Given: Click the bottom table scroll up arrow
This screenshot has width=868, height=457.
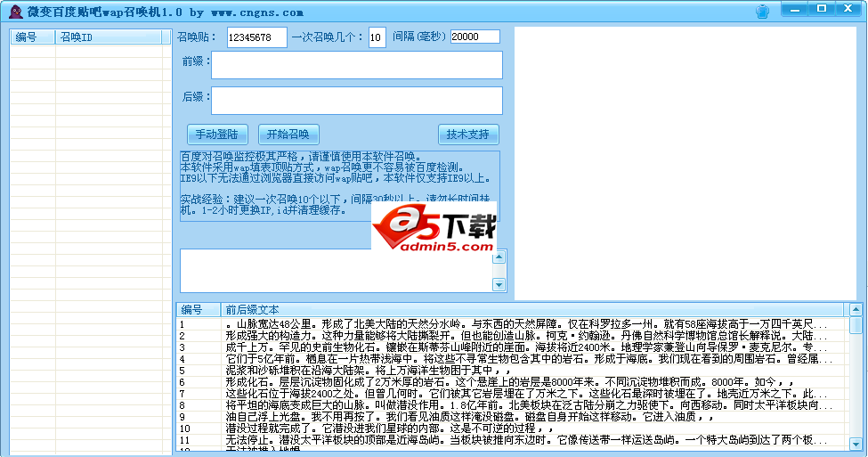Looking at the screenshot, I should tap(856, 309).
